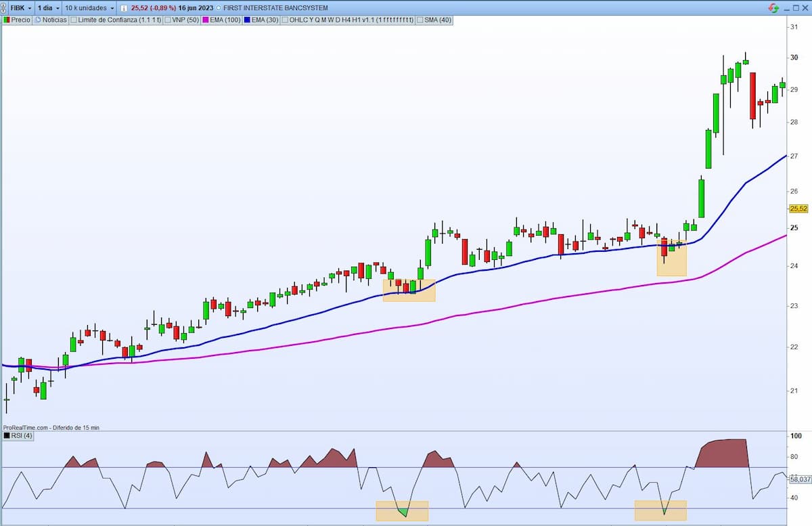The width and height of the screenshot is (812, 526).
Task: Click the blue EMA (30) indicator icon
Action: 248,20
